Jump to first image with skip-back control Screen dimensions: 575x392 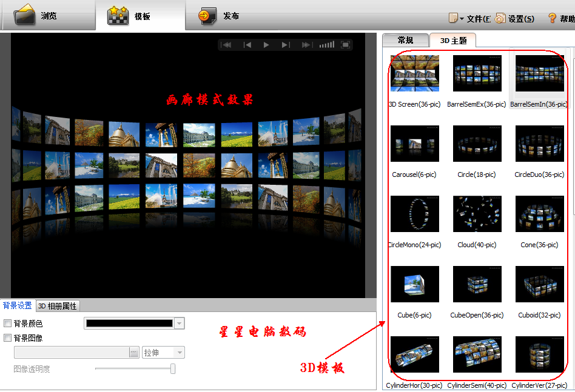227,44
